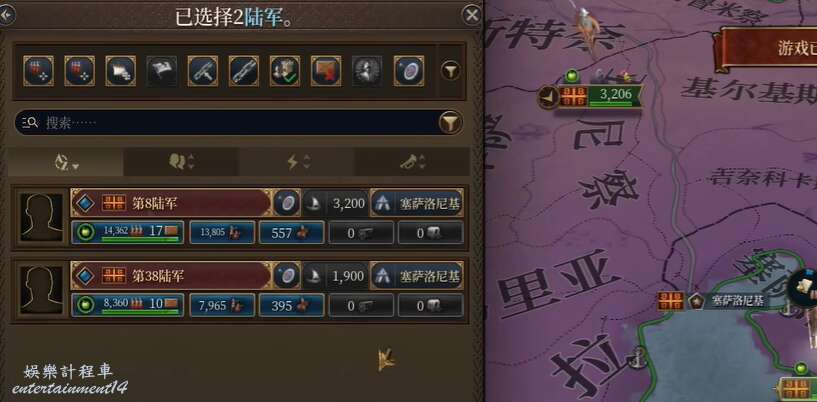Click inside the 搜索 search field
817x402 pixels.
tap(229, 123)
